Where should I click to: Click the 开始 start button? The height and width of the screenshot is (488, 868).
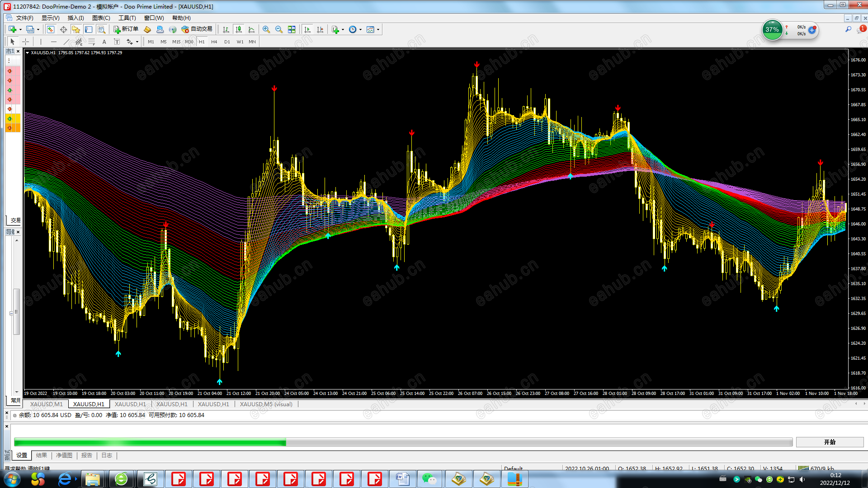(x=830, y=442)
